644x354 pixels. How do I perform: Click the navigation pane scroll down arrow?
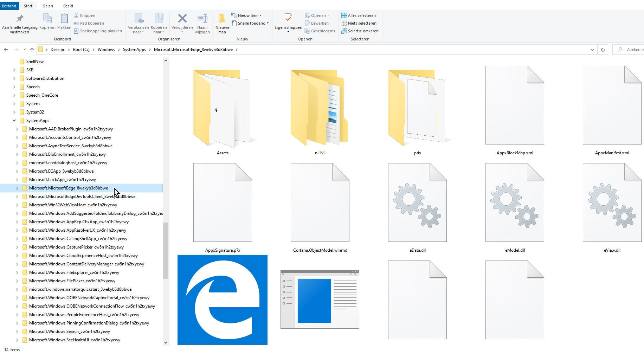(x=166, y=342)
